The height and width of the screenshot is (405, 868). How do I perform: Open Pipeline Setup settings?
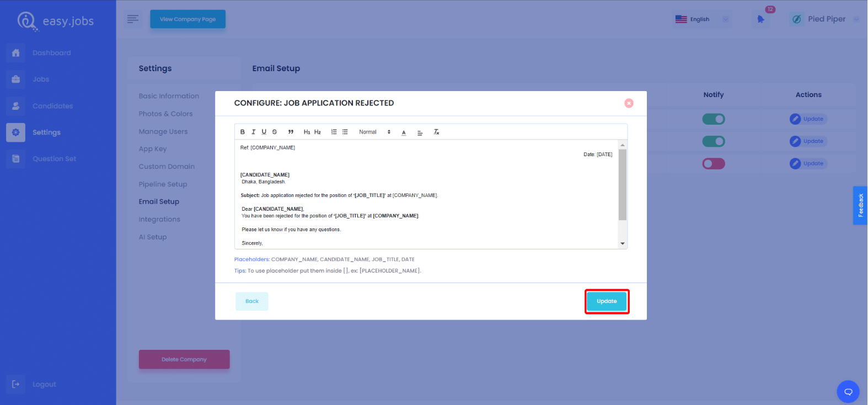pos(163,184)
